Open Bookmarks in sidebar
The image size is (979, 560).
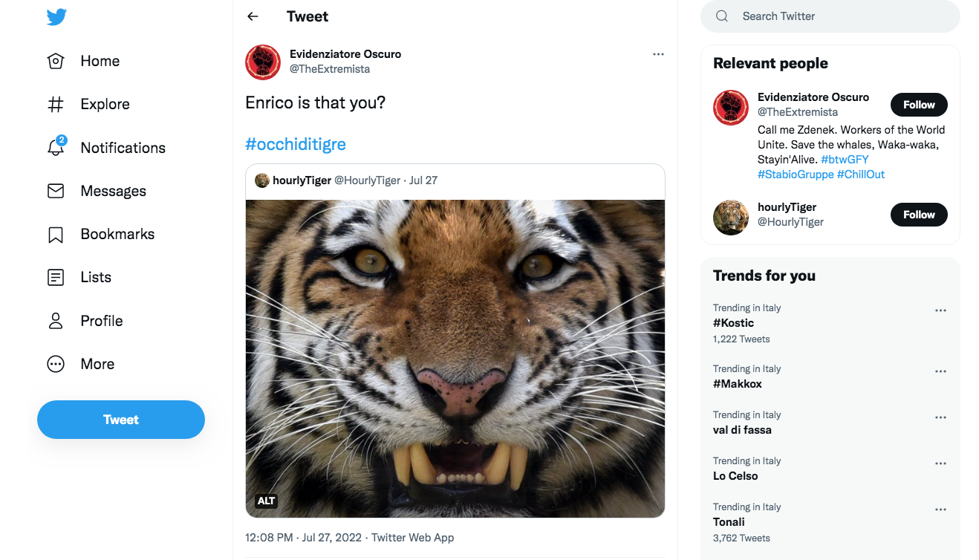117,234
